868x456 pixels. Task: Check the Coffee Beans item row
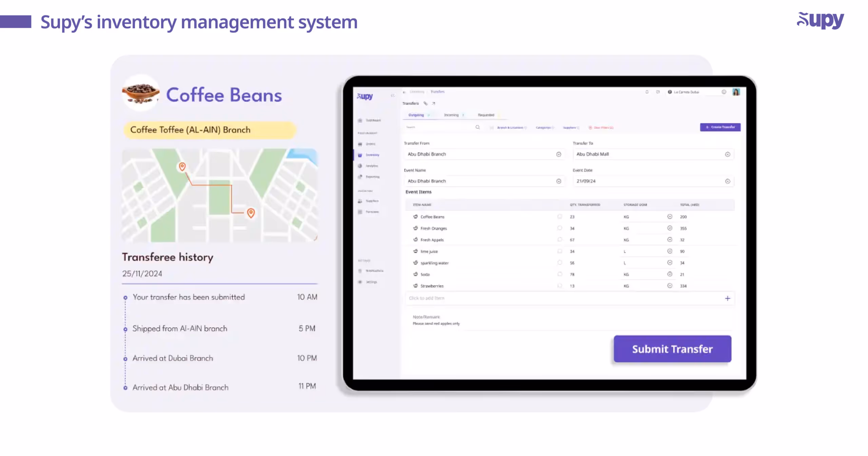(x=560, y=217)
